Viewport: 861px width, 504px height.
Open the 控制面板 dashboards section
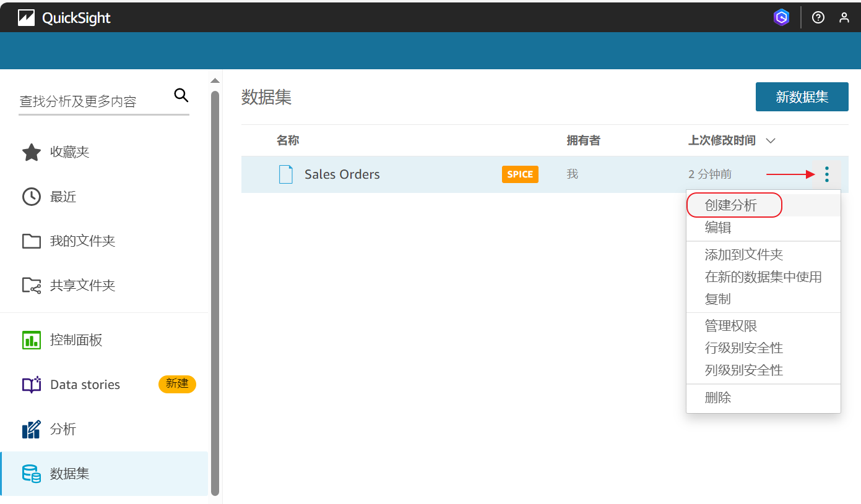click(76, 340)
